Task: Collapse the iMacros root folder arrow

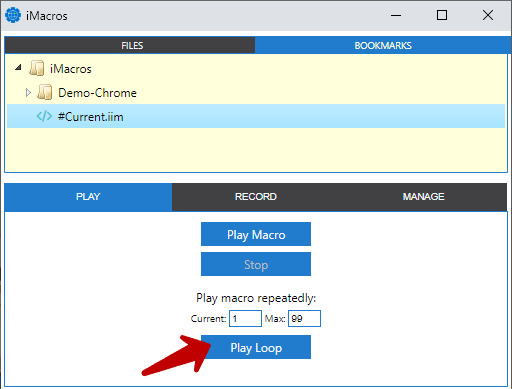Action: [18, 68]
